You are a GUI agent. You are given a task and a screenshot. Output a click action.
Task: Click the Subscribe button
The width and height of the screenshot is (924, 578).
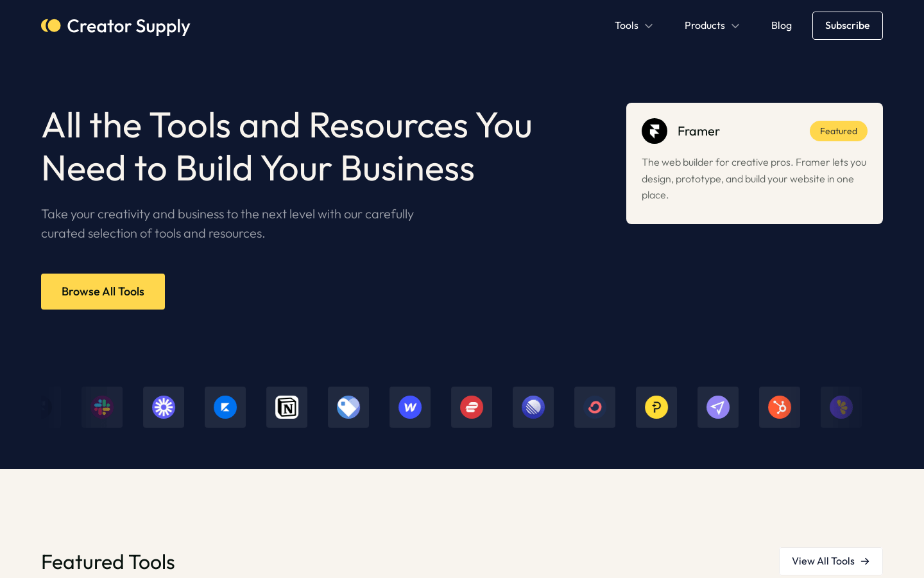(x=847, y=26)
